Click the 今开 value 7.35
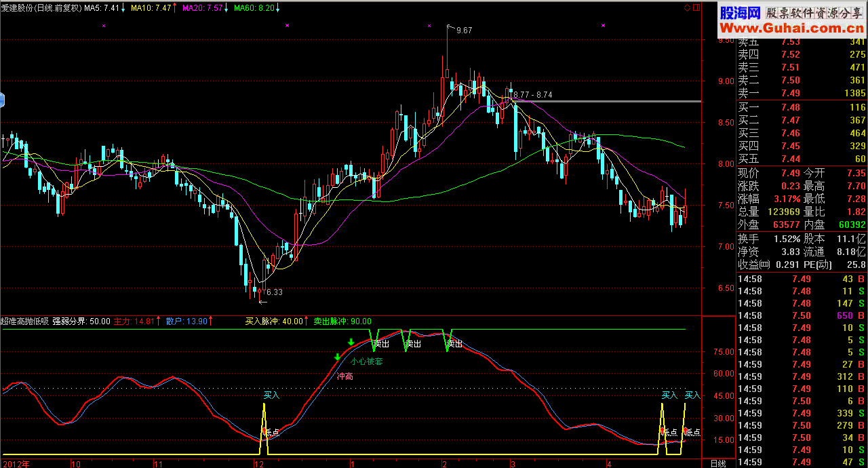868x468 pixels. click(856, 173)
